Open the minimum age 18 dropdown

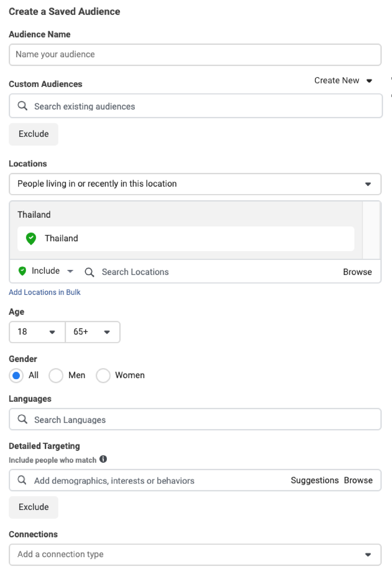coord(37,332)
